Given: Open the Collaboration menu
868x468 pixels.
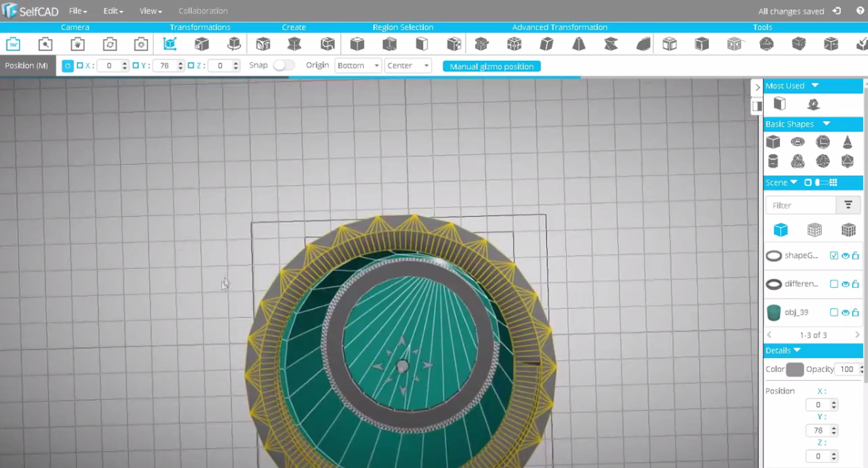Looking at the screenshot, I should point(203,10).
